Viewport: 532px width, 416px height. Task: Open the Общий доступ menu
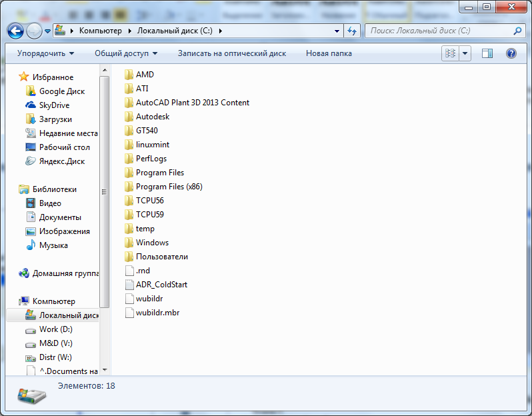point(126,53)
